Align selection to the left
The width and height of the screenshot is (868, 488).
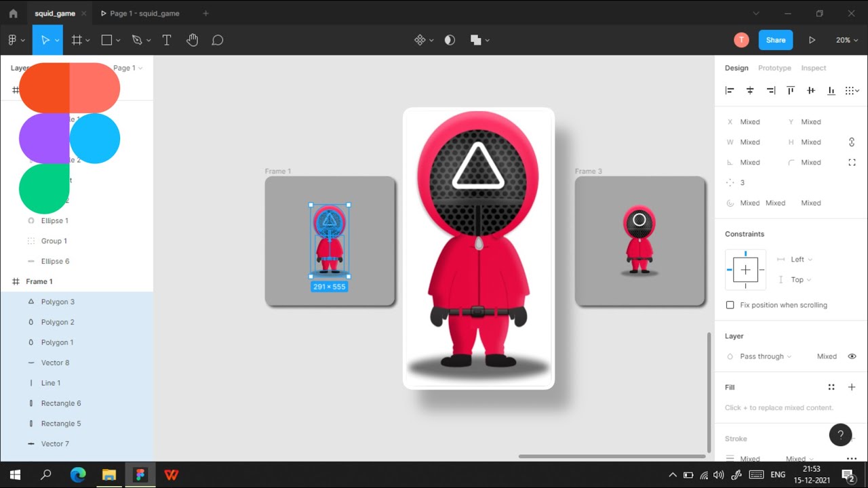[x=730, y=90]
